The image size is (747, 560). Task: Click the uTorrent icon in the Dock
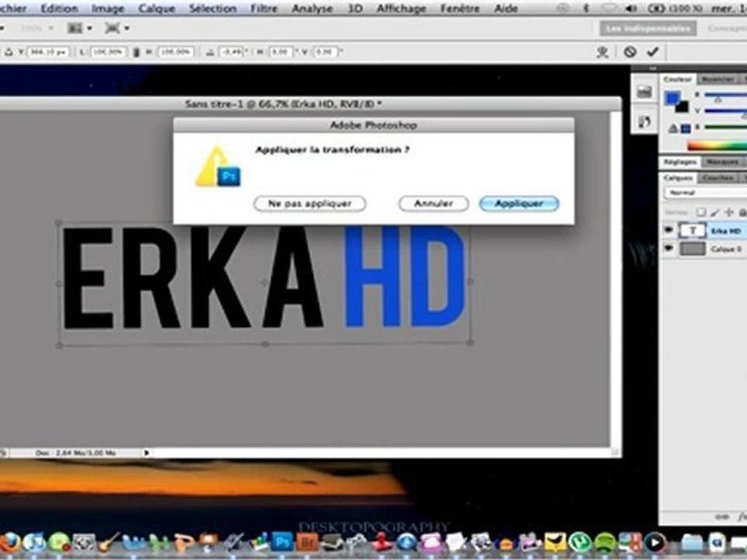coord(579,542)
